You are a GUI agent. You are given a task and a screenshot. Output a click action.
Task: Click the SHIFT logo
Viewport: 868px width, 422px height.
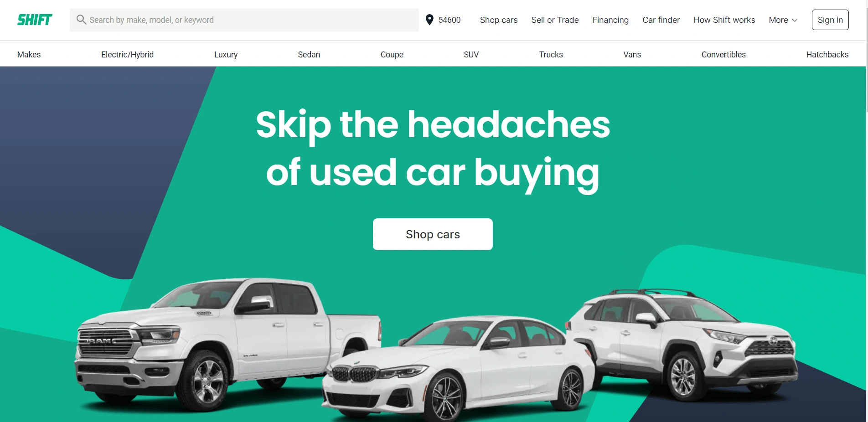pyautogui.click(x=35, y=20)
